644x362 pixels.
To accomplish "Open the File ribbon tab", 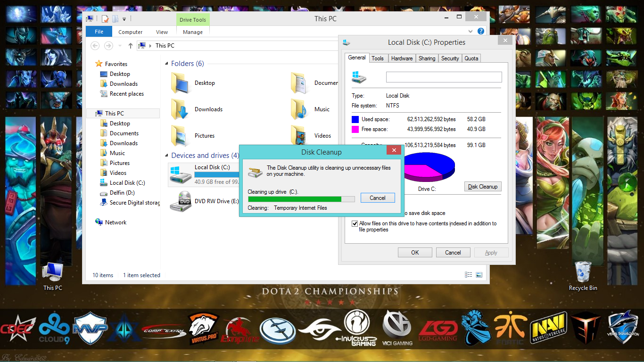I will tap(99, 32).
